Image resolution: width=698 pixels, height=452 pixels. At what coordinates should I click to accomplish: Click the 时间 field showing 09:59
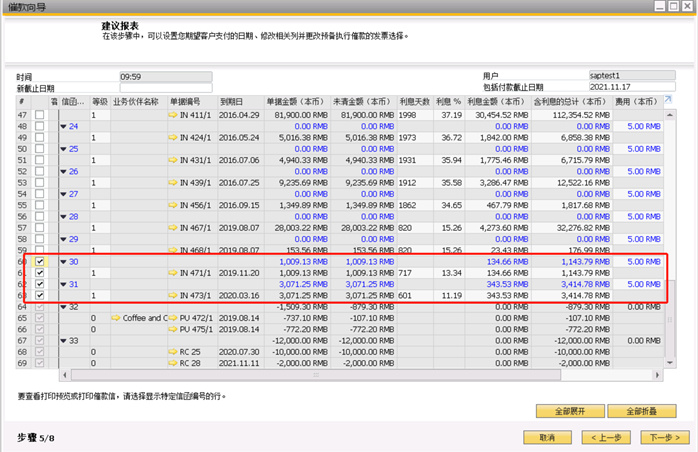point(166,77)
